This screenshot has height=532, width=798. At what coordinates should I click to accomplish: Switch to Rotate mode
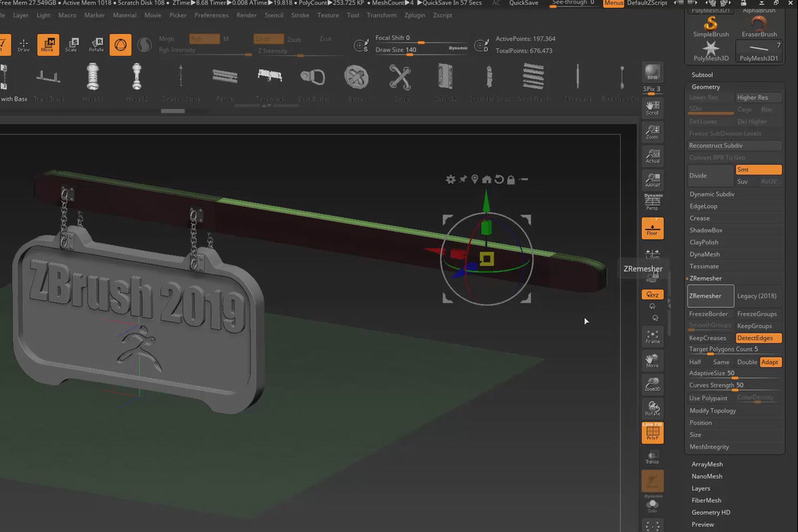coord(96,45)
